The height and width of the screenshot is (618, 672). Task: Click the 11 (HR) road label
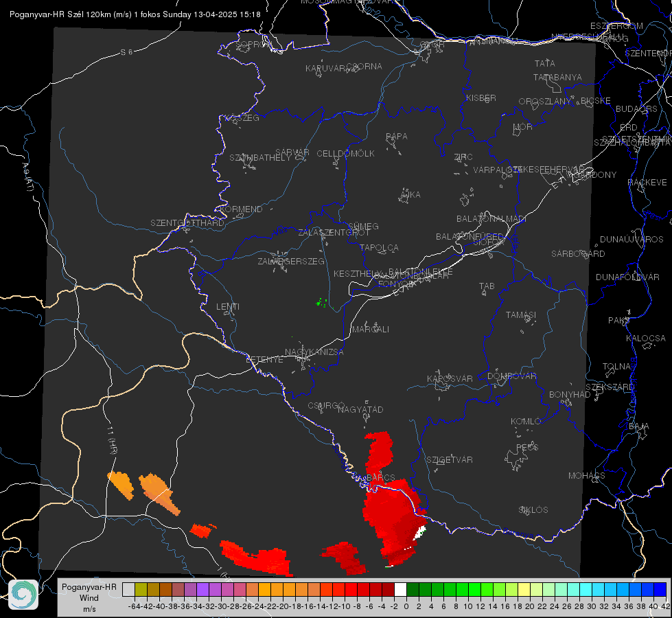pyautogui.click(x=112, y=439)
